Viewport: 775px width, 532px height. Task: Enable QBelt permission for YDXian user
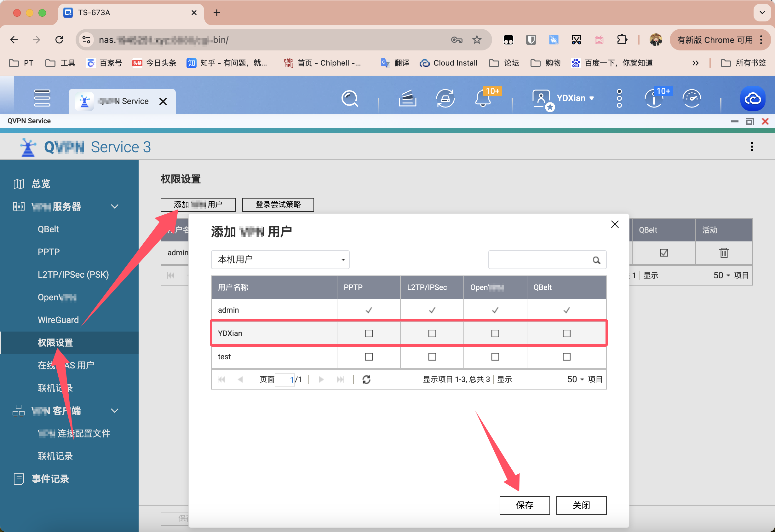566,333
